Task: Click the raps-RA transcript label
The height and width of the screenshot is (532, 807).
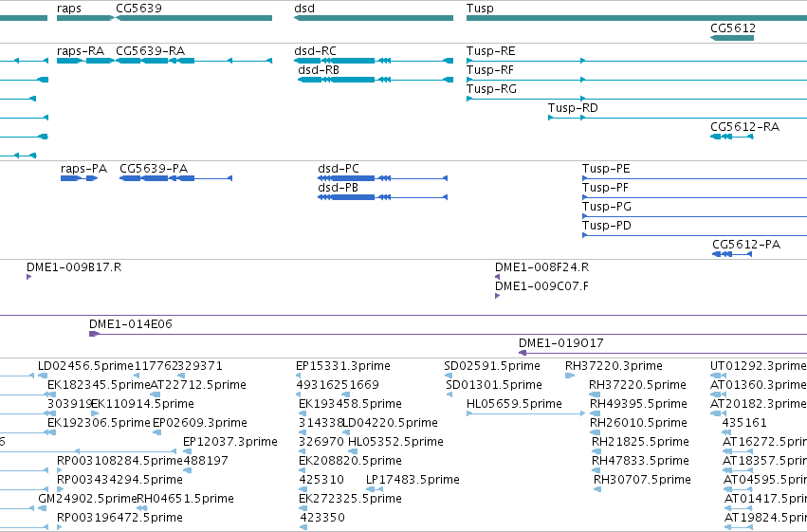Action: coord(81,51)
